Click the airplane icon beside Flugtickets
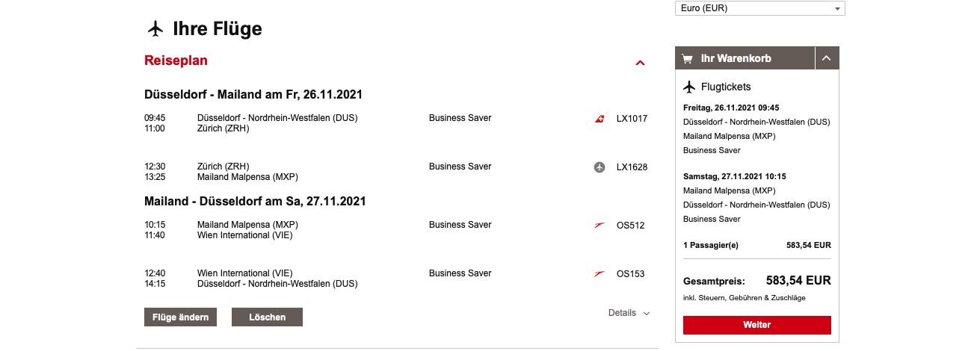The width and height of the screenshot is (980, 351). coord(689,87)
